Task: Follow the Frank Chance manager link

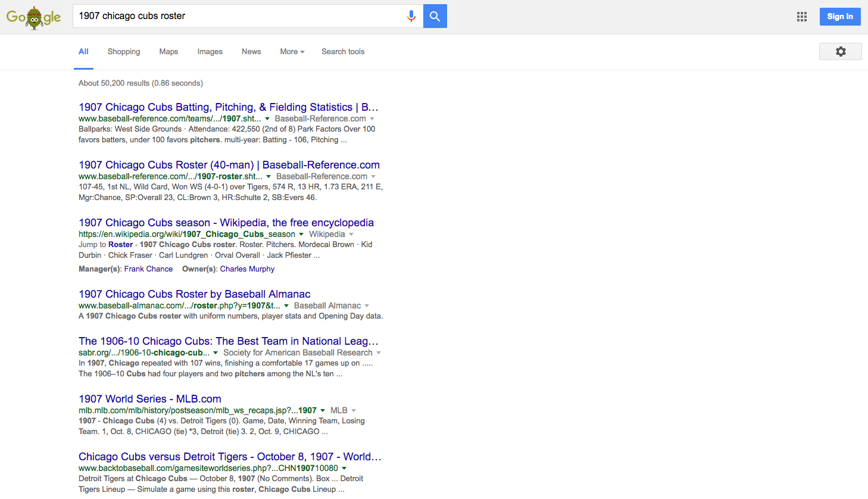Action: point(148,269)
